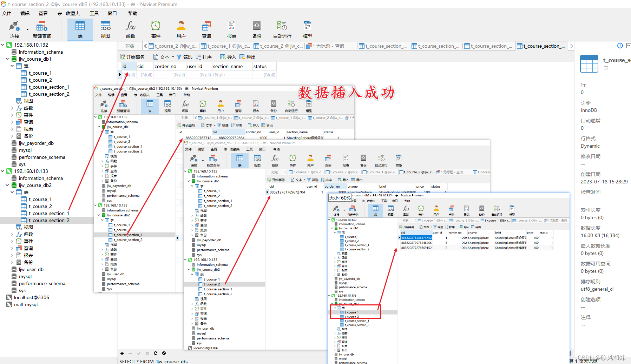Image resolution: width=631 pixels, height=364 pixels.
Task: Click 筛选 (Filter) in table toolbar
Action: pos(184,57)
